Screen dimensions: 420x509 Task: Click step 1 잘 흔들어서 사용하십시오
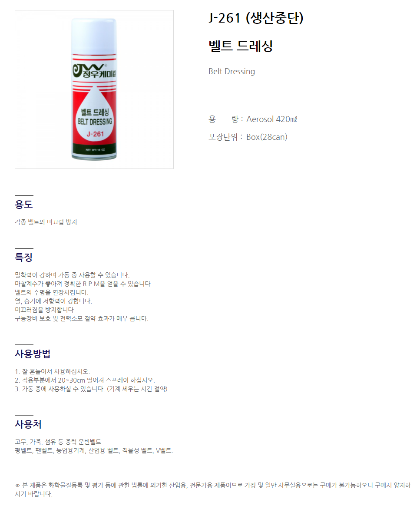click(x=52, y=371)
